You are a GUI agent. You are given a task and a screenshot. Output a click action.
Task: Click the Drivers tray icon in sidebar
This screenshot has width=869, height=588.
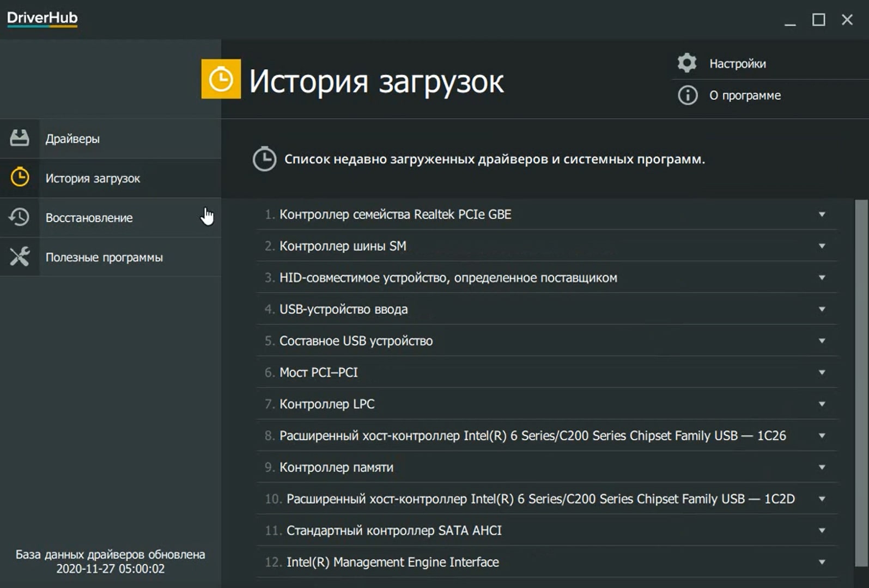point(20,138)
